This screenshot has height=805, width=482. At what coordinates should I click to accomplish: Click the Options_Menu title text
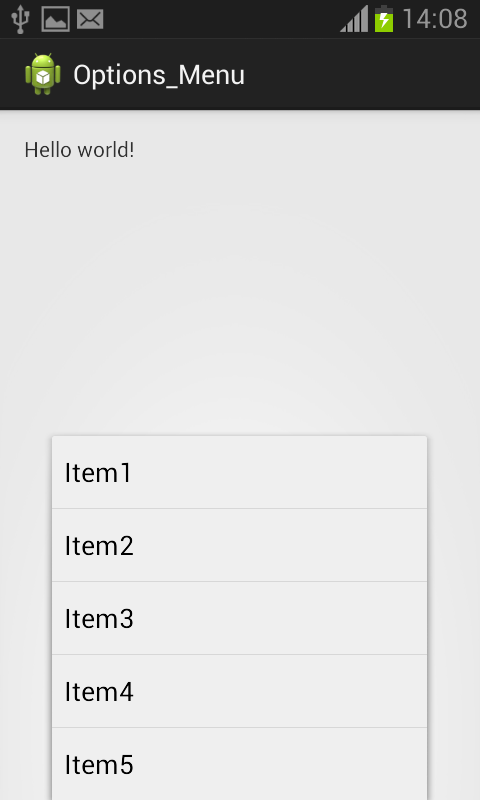[159, 75]
